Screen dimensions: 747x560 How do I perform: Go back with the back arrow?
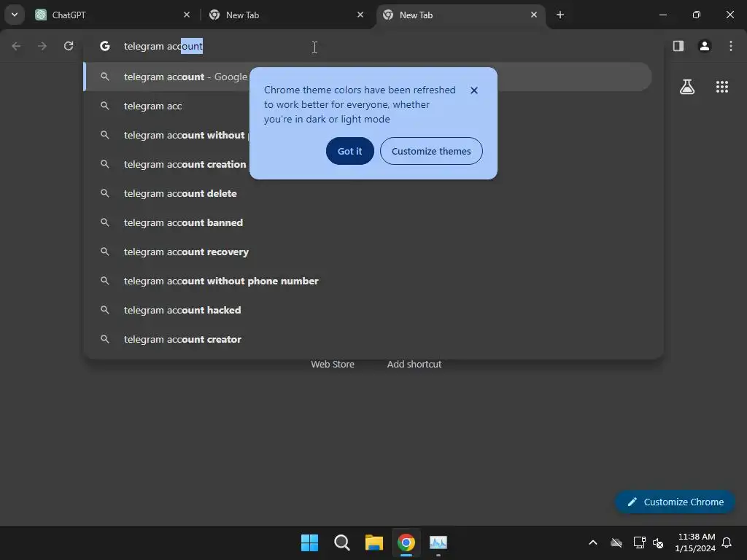click(16, 46)
